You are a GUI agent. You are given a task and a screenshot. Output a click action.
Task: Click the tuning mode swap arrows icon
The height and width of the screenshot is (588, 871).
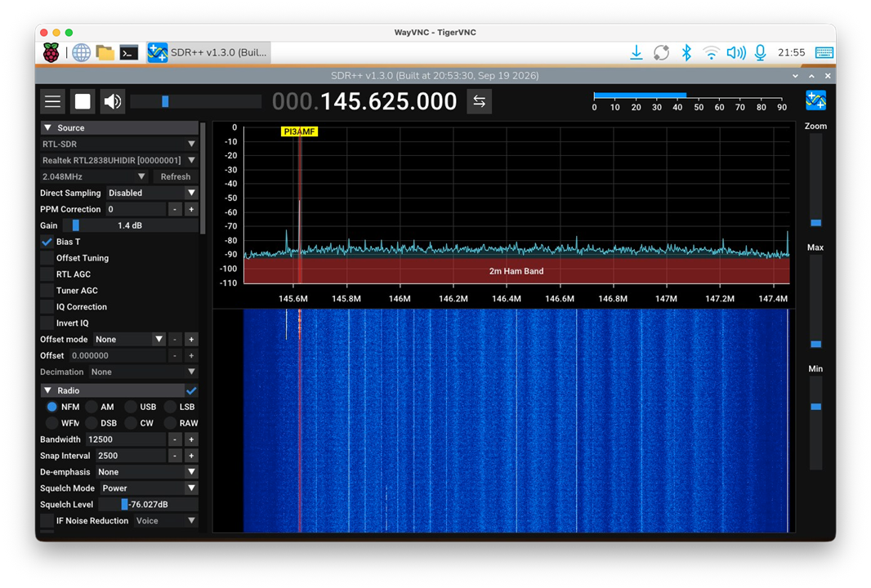pyautogui.click(x=479, y=101)
